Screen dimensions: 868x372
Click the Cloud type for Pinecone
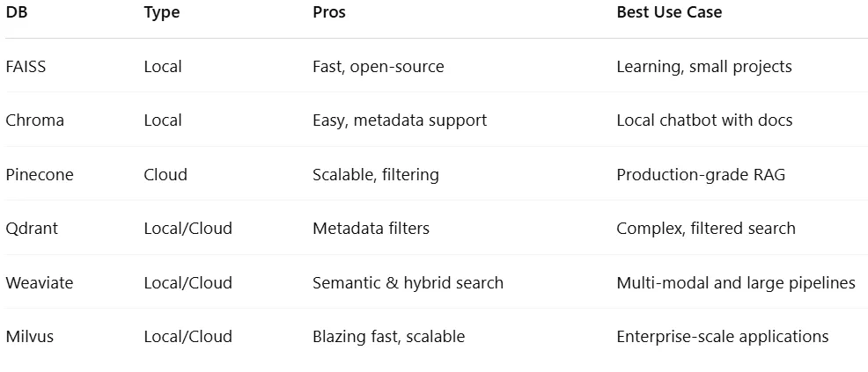pyautogui.click(x=166, y=175)
